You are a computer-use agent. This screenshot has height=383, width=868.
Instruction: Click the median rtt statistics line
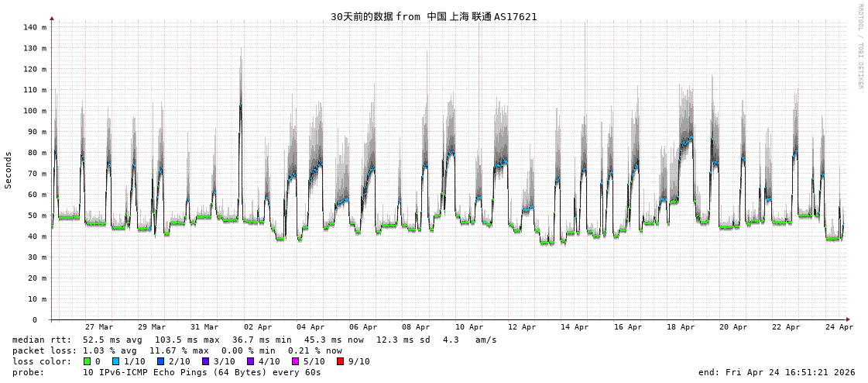tap(254, 340)
